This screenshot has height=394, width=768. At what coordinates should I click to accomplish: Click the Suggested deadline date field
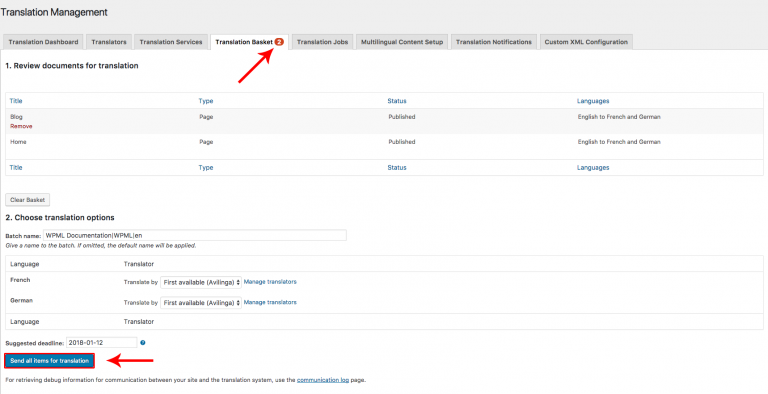click(x=101, y=343)
